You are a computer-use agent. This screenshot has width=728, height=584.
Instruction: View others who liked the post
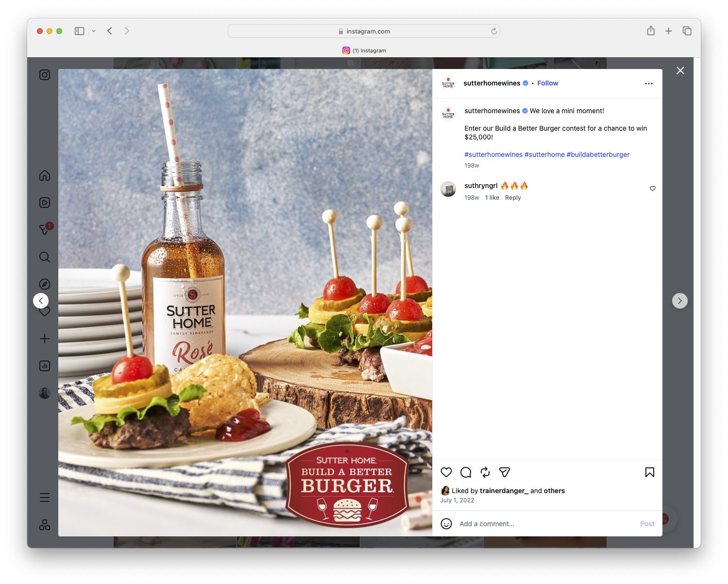[x=554, y=491]
